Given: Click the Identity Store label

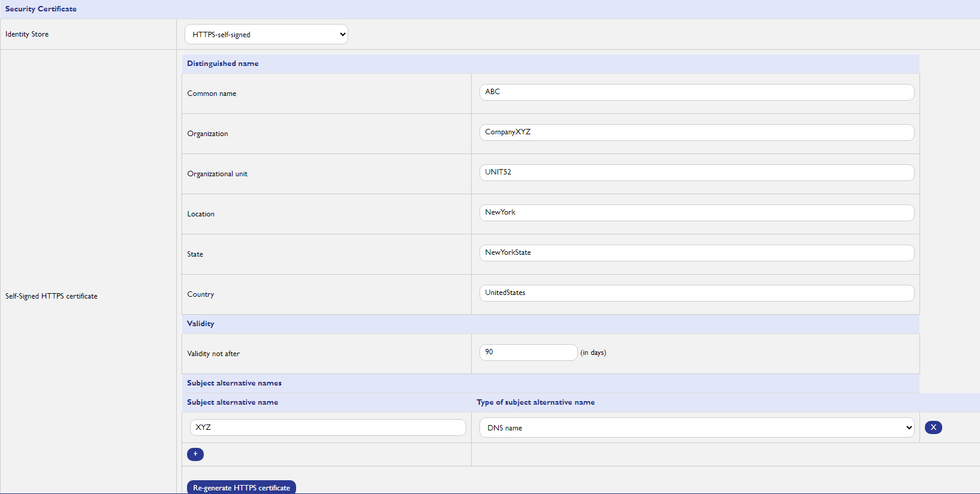Looking at the screenshot, I should pos(27,34).
